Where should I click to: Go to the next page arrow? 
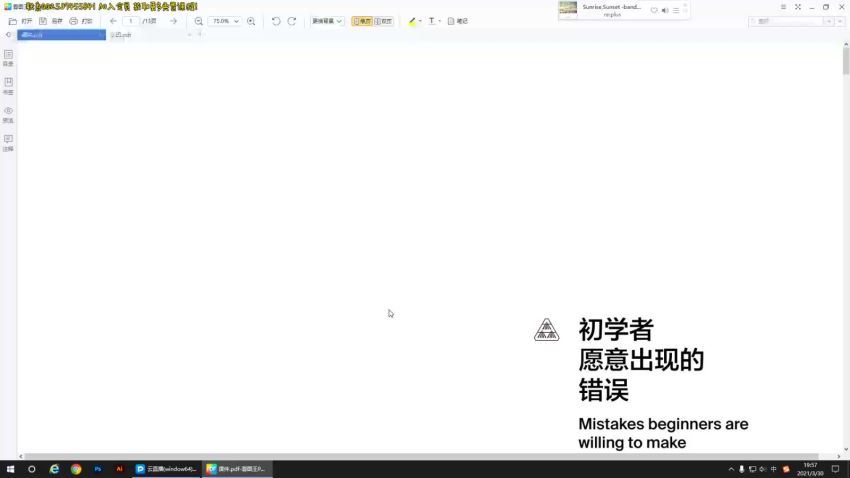tap(173, 21)
